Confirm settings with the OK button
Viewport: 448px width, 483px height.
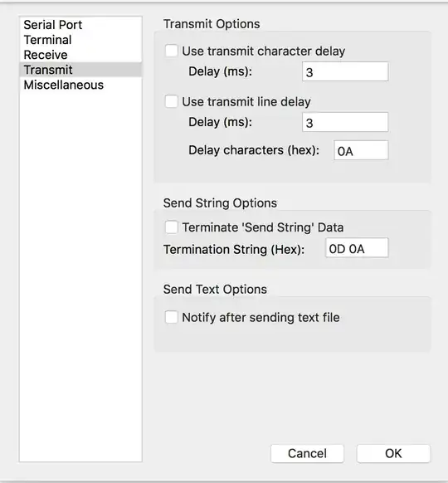click(393, 453)
